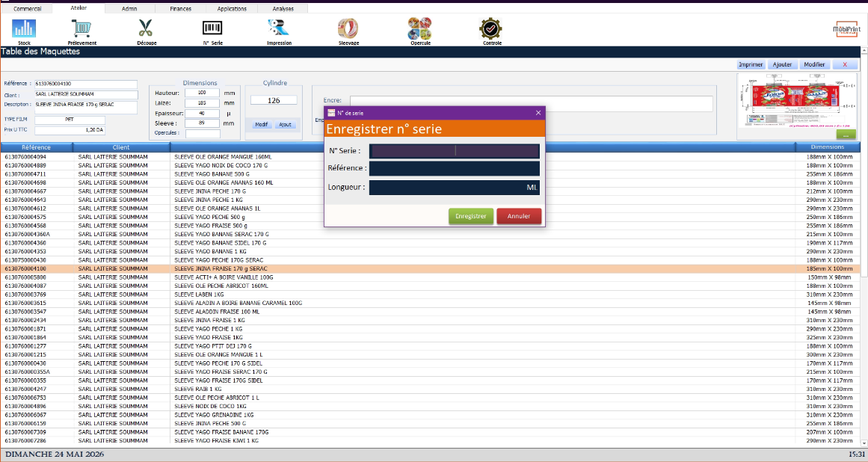868x462 pixels.
Task: Select row SLEEVE YAGO FRAISE KIWI 1 KG
Action: click(x=431, y=441)
